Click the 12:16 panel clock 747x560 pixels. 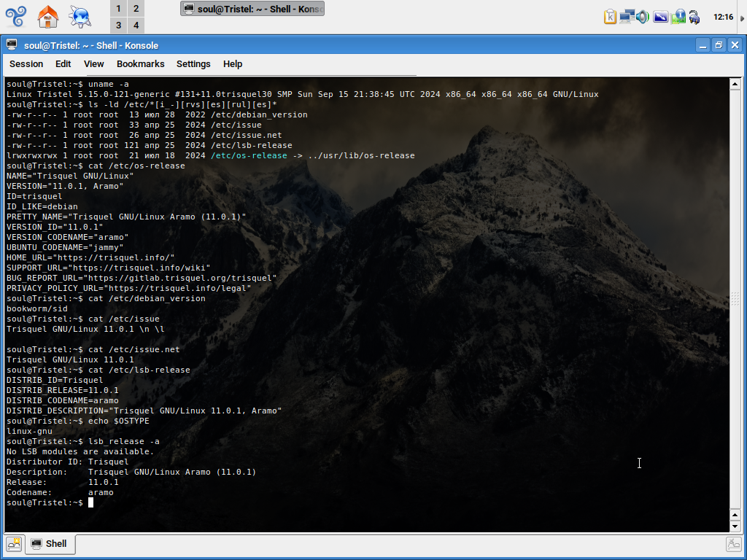click(723, 17)
